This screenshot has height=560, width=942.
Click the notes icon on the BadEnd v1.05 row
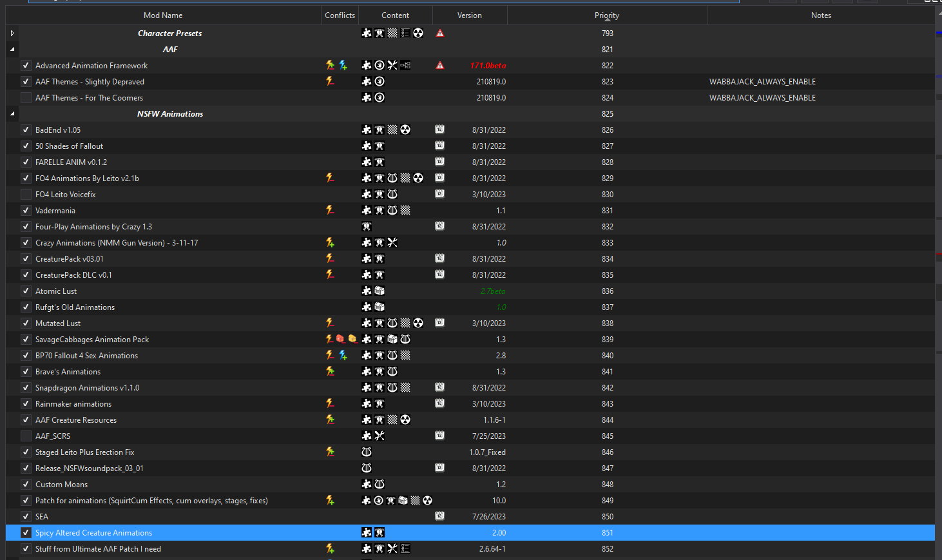point(439,130)
